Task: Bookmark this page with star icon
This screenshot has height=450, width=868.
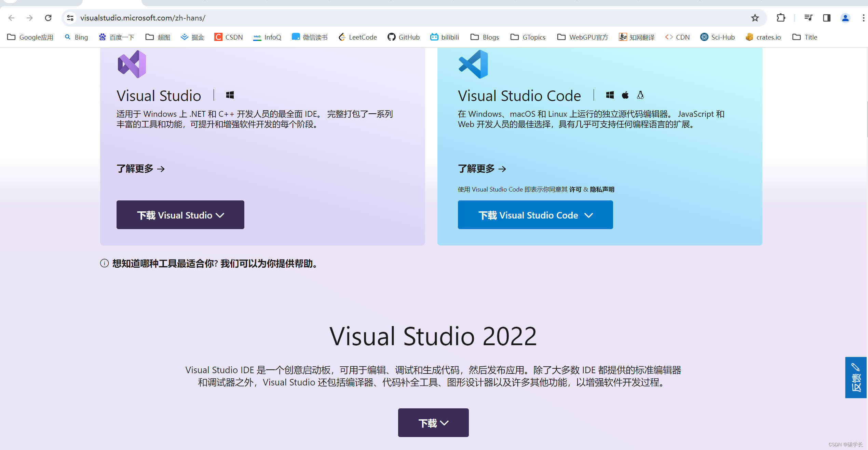Action: pyautogui.click(x=755, y=18)
